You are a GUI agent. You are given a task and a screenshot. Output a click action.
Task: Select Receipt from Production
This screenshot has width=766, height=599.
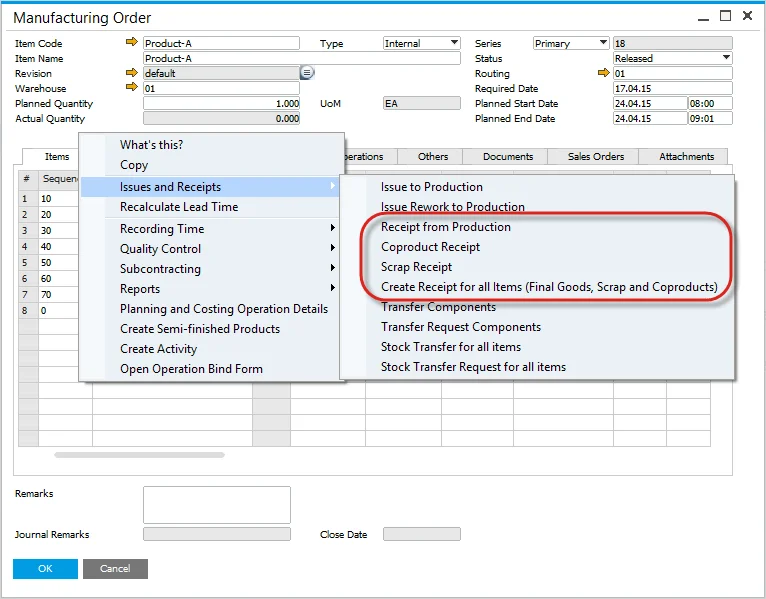click(445, 227)
